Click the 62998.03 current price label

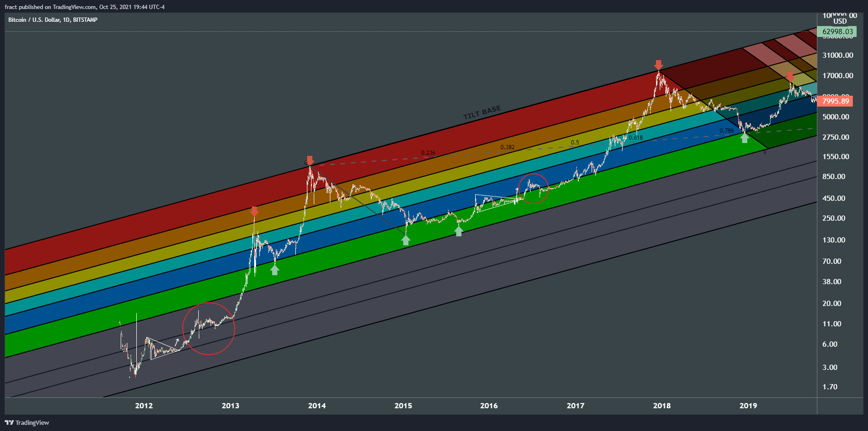coord(837,32)
